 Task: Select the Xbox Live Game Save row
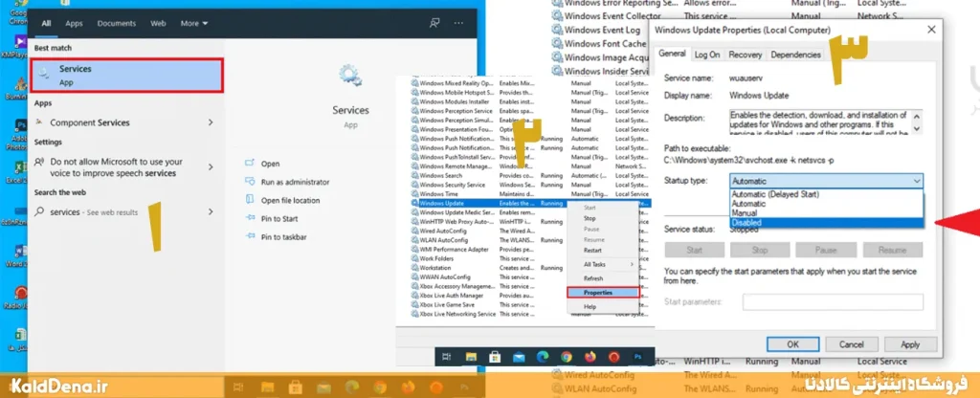(x=489, y=304)
